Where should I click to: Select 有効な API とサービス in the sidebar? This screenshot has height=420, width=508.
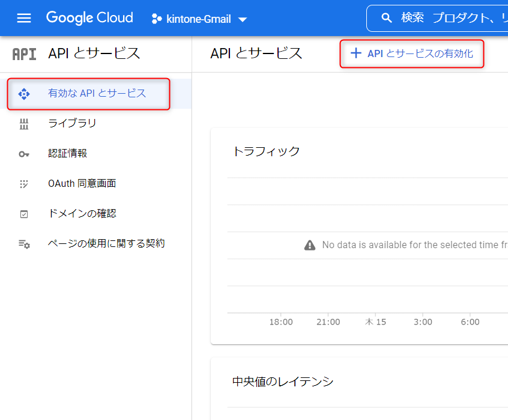97,94
